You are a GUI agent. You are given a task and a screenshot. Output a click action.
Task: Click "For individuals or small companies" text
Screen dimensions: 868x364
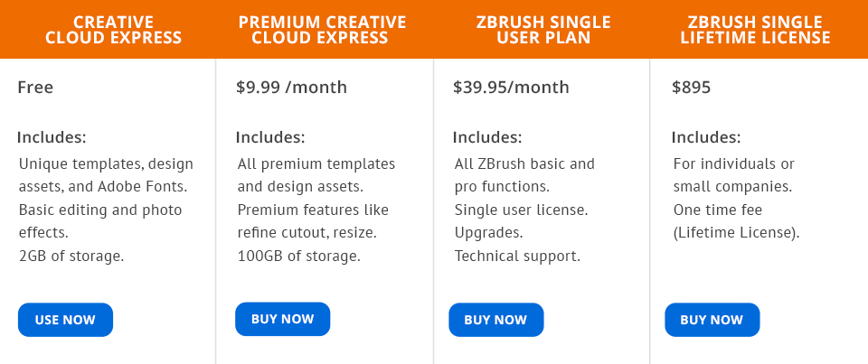pos(733,175)
